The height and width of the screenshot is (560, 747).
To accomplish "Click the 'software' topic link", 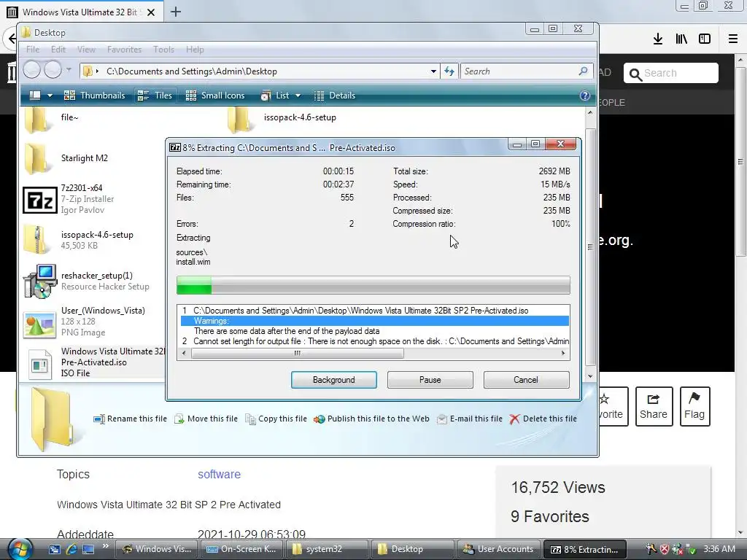I will click(x=219, y=474).
